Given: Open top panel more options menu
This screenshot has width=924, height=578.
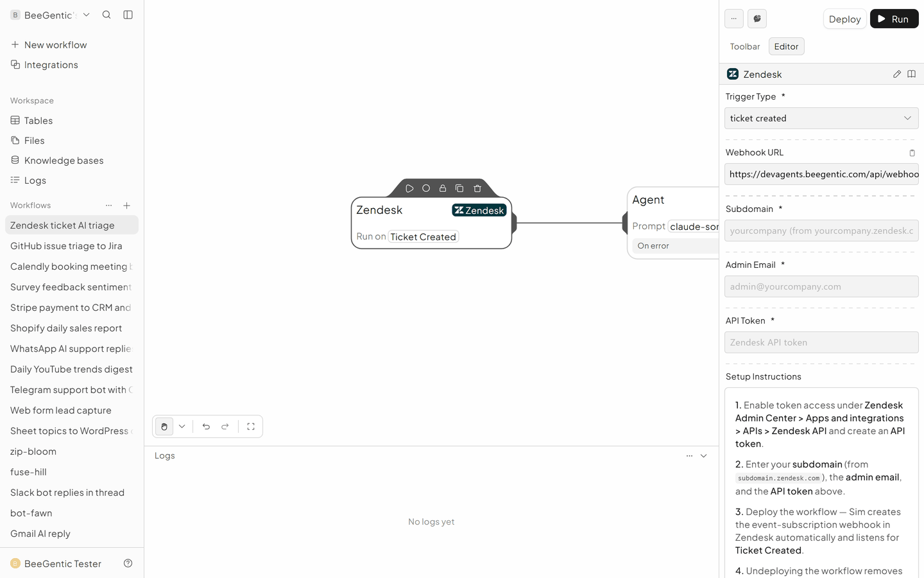Looking at the screenshot, I should click(734, 19).
